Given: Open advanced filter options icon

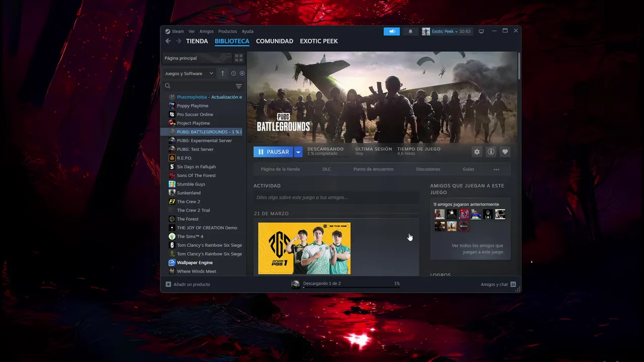Looking at the screenshot, I should [239, 86].
